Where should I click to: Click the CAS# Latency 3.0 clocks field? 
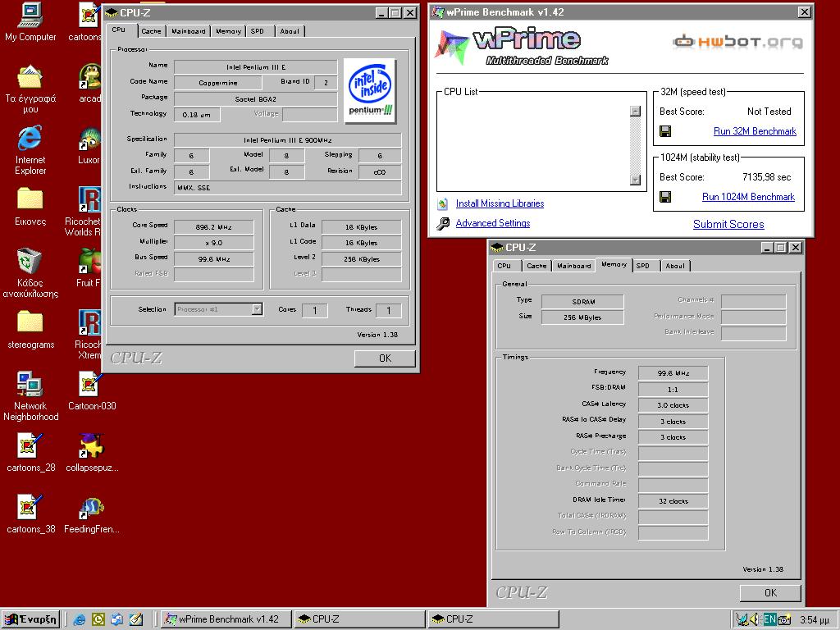[x=673, y=405]
